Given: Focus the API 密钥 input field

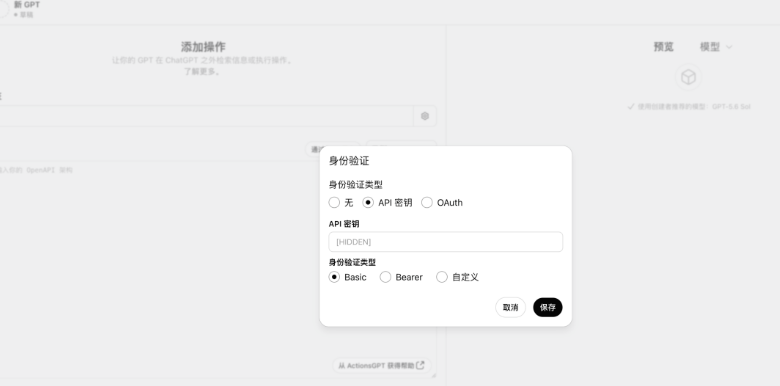Looking at the screenshot, I should coord(446,242).
